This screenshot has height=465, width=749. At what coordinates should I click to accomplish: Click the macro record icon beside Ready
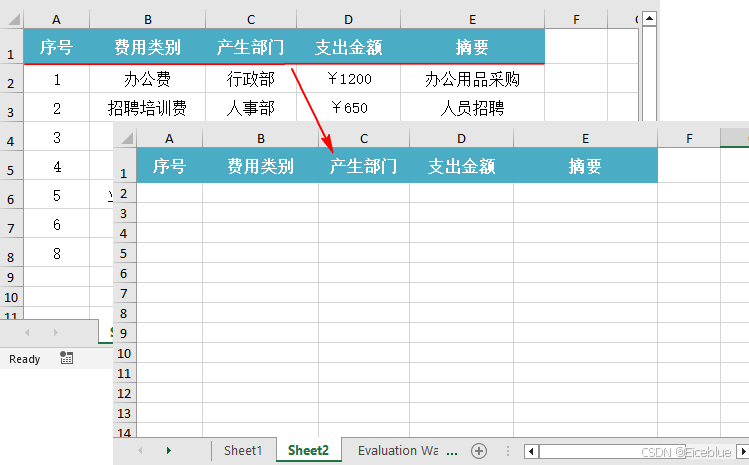tap(66, 357)
